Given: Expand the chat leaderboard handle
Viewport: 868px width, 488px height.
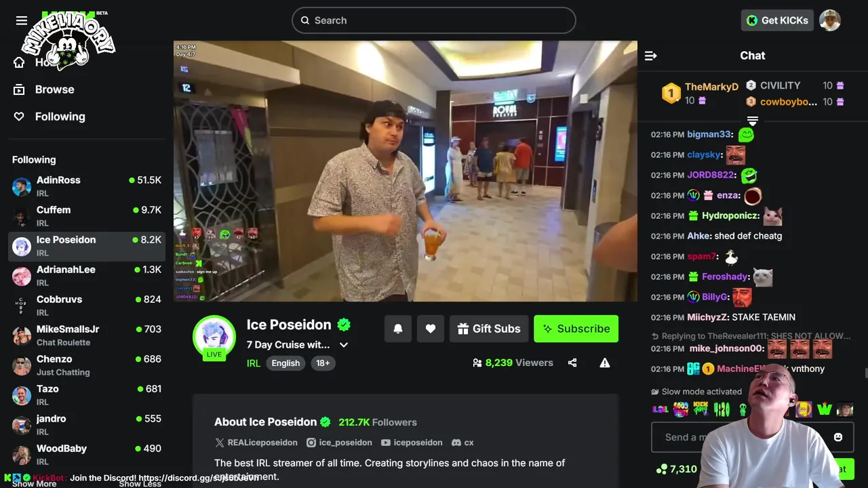Looking at the screenshot, I should 753,121.
